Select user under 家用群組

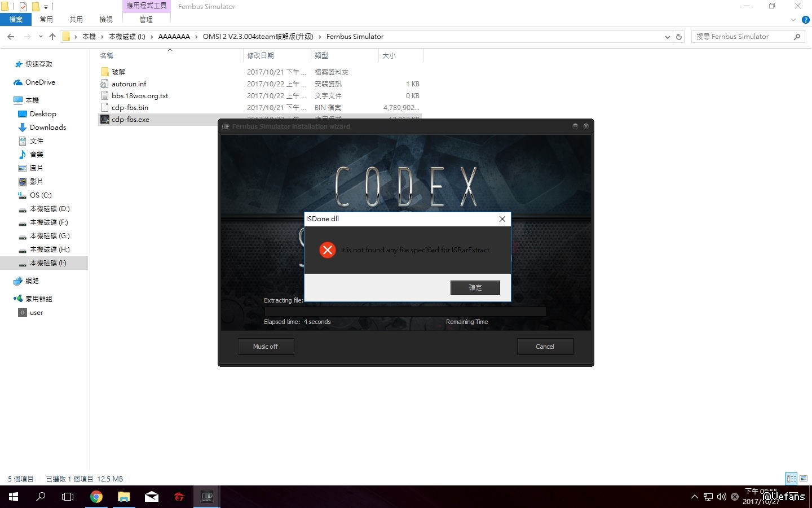coord(36,313)
